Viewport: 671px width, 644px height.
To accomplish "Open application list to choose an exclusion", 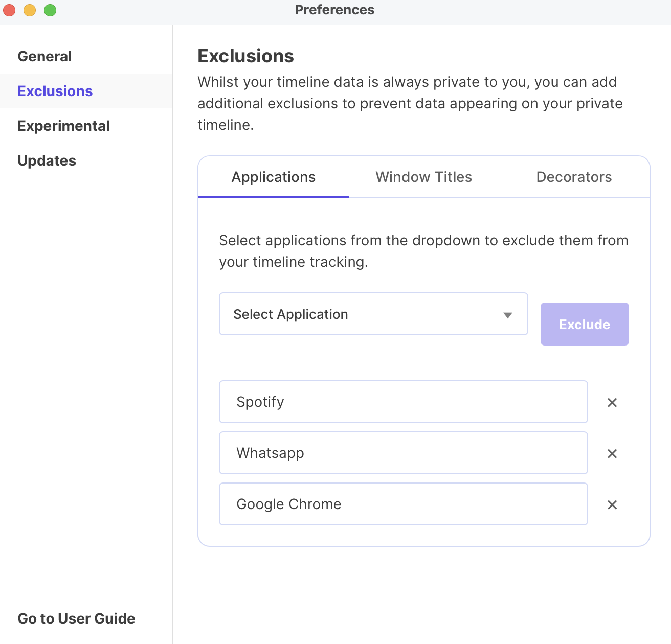I will [x=373, y=314].
